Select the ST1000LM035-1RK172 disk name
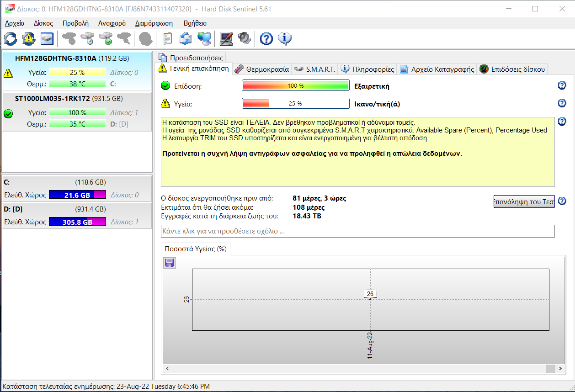The width and height of the screenshot is (575, 392). tap(53, 98)
